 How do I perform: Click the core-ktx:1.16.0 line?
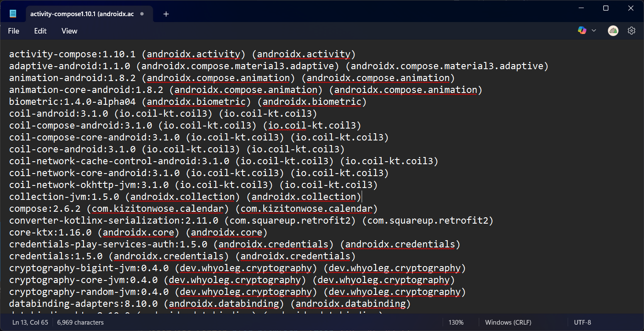pyautogui.click(x=138, y=233)
